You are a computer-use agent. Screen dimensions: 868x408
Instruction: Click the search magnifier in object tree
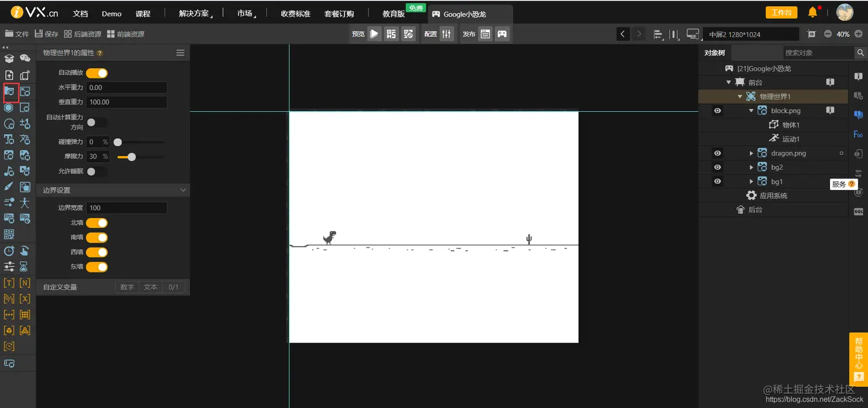(x=861, y=52)
